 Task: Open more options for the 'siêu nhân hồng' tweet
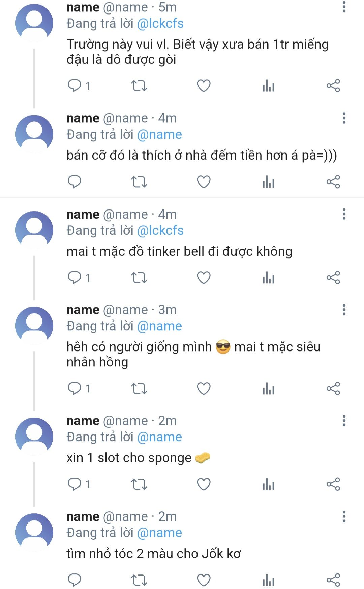coord(344,310)
